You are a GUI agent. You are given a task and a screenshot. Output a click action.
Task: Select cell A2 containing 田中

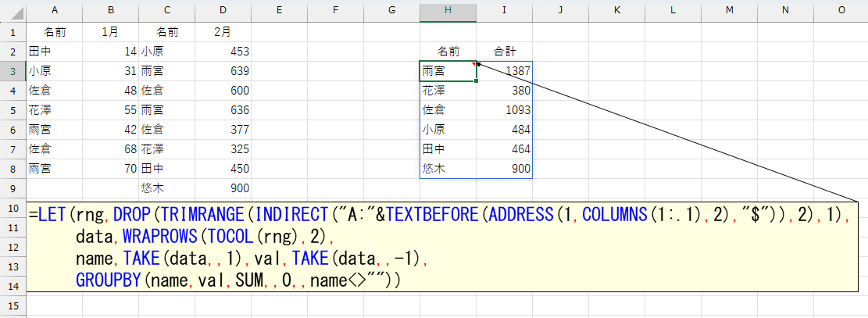54,52
